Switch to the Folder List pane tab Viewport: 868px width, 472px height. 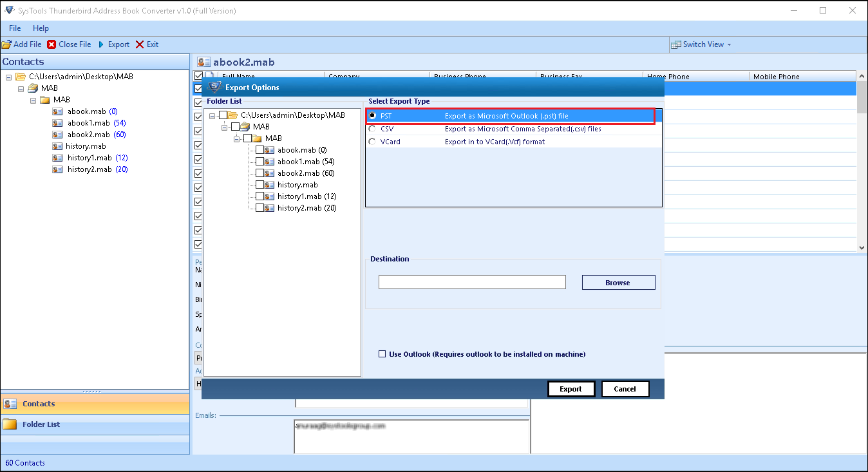point(95,424)
